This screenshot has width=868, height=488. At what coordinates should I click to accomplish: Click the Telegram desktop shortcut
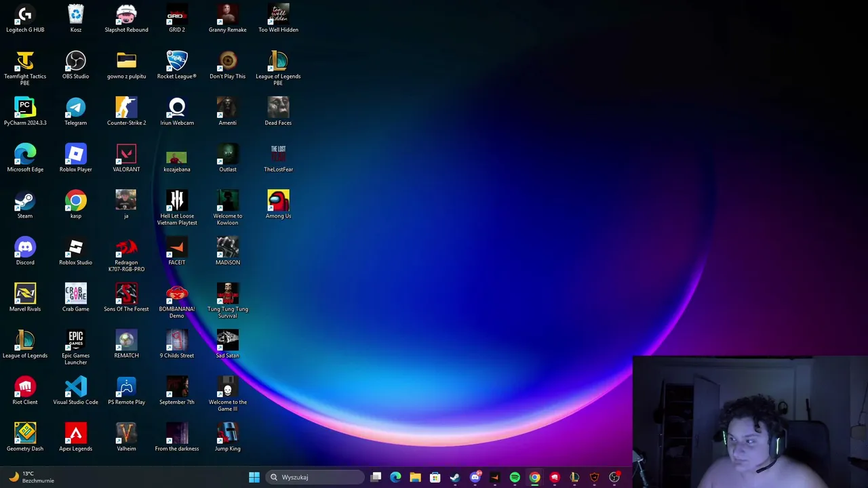[76, 112]
